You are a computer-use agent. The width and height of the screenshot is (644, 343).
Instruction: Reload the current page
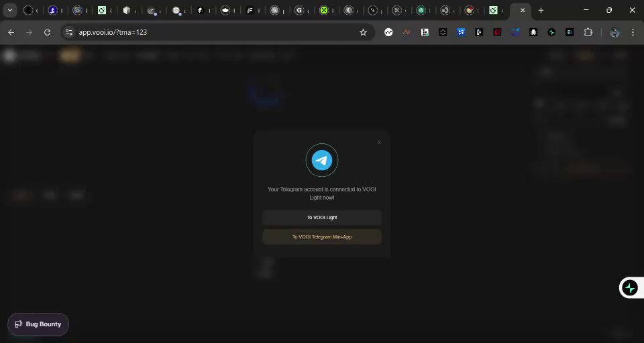pyautogui.click(x=47, y=32)
